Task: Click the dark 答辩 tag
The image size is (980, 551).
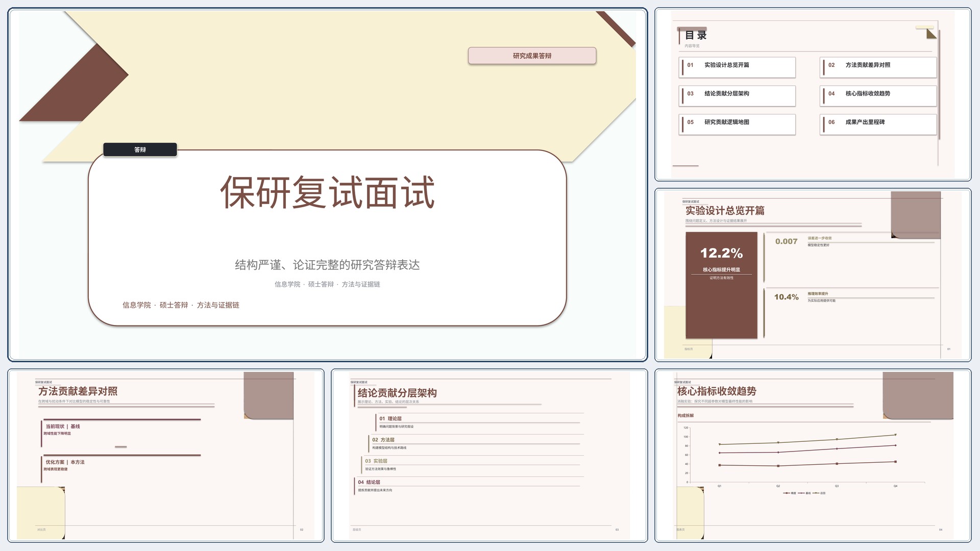Action: coord(140,149)
